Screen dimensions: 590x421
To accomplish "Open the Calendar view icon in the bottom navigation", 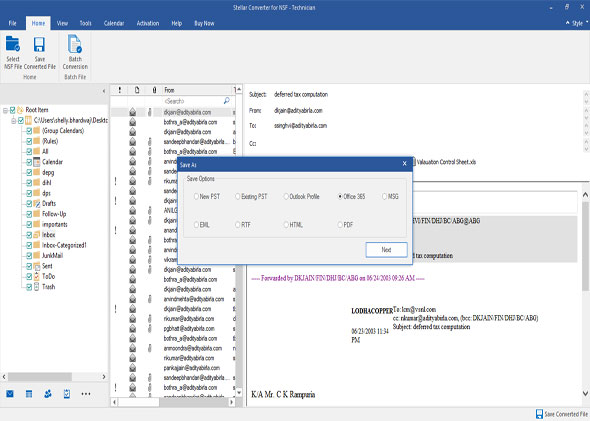I will pos(29,394).
